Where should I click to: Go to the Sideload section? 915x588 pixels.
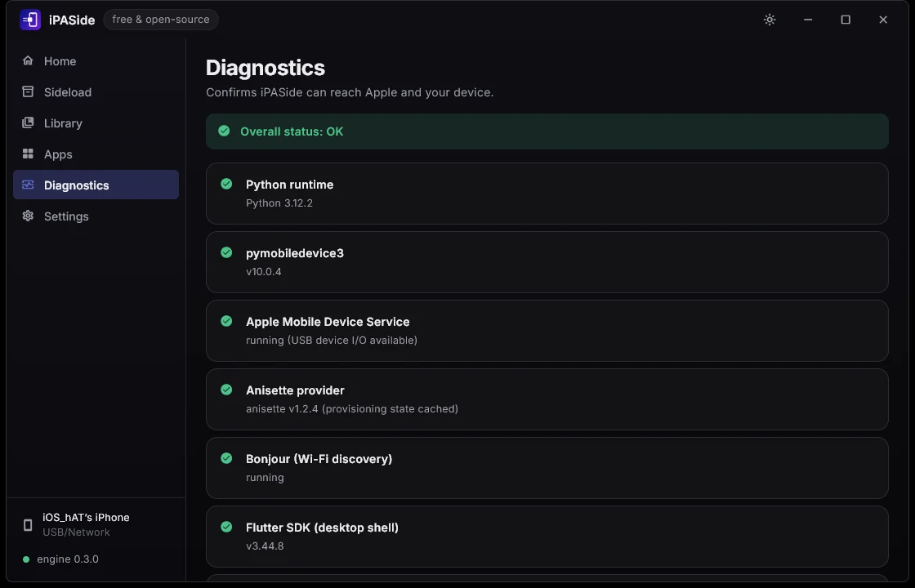[96, 91]
